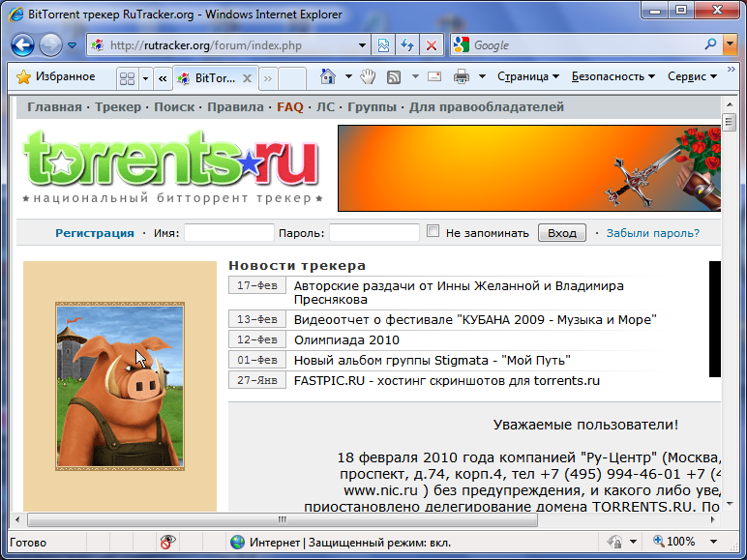Viewport: 747px width, 560px height.
Task: Expand the address bar history dropdown
Action: (x=362, y=45)
